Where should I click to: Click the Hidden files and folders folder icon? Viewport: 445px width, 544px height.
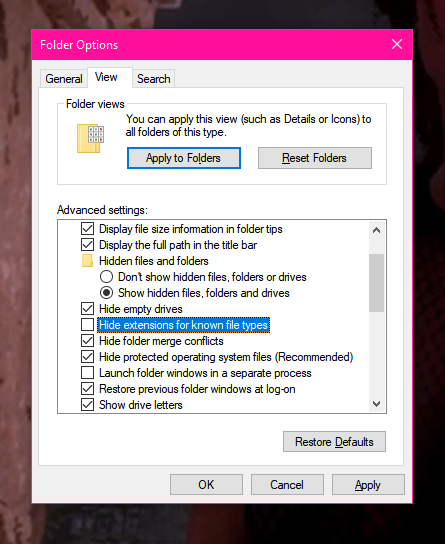pyautogui.click(x=87, y=261)
